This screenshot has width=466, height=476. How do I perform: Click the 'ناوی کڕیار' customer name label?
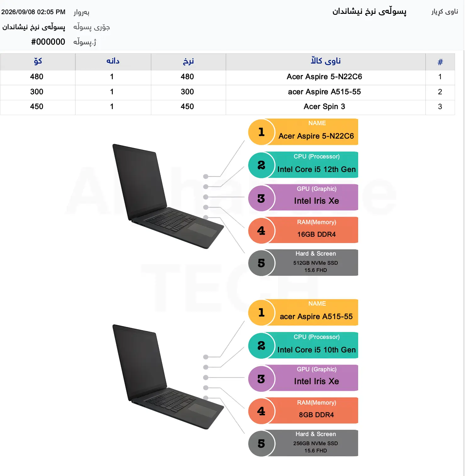coord(445,12)
